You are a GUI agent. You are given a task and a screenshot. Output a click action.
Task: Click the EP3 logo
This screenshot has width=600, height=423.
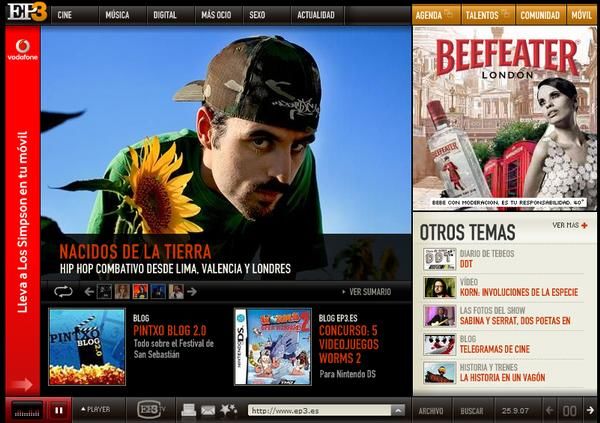[27, 12]
